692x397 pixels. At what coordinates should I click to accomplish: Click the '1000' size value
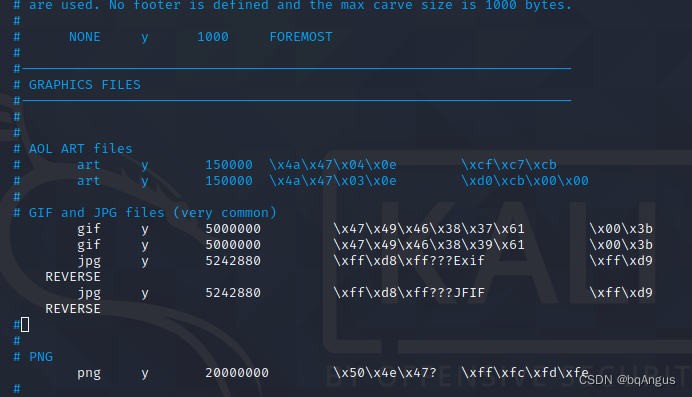point(213,37)
